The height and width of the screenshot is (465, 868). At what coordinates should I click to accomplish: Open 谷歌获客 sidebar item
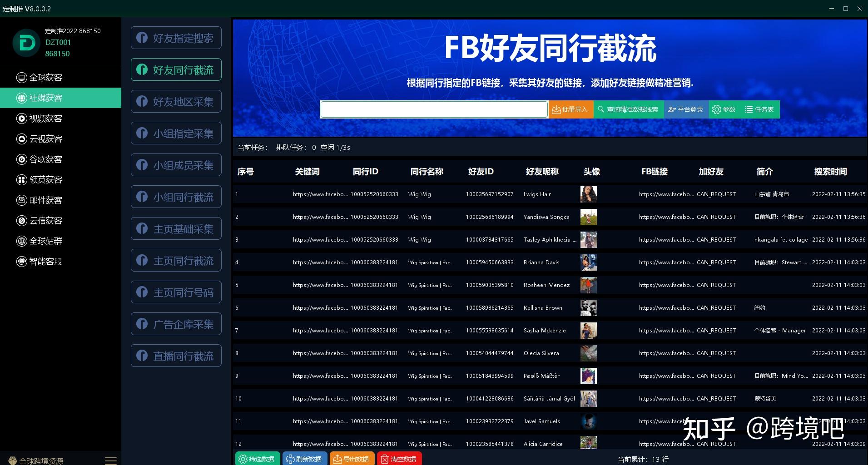coord(60,159)
